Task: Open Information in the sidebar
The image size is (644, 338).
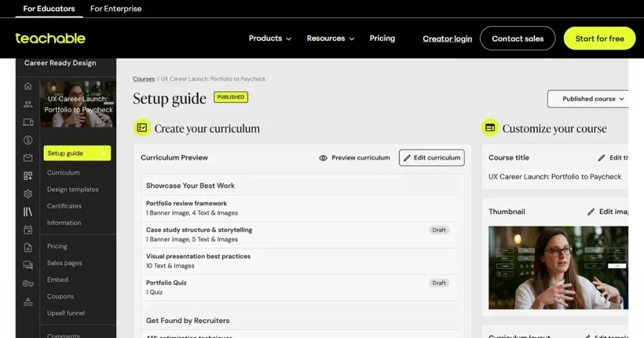Action: (64, 223)
